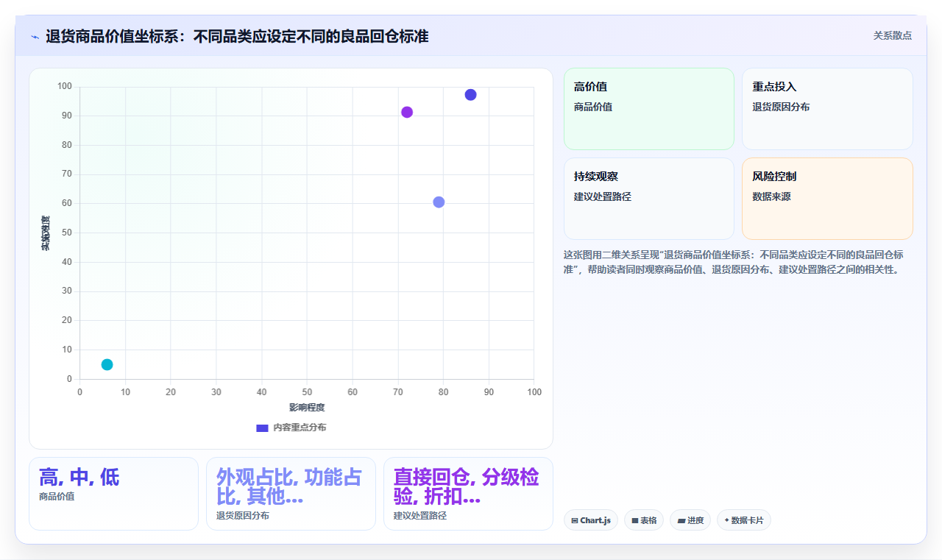The height and width of the screenshot is (560, 942).
Task: Click the 关系散点 label in the header
Action: (x=892, y=35)
